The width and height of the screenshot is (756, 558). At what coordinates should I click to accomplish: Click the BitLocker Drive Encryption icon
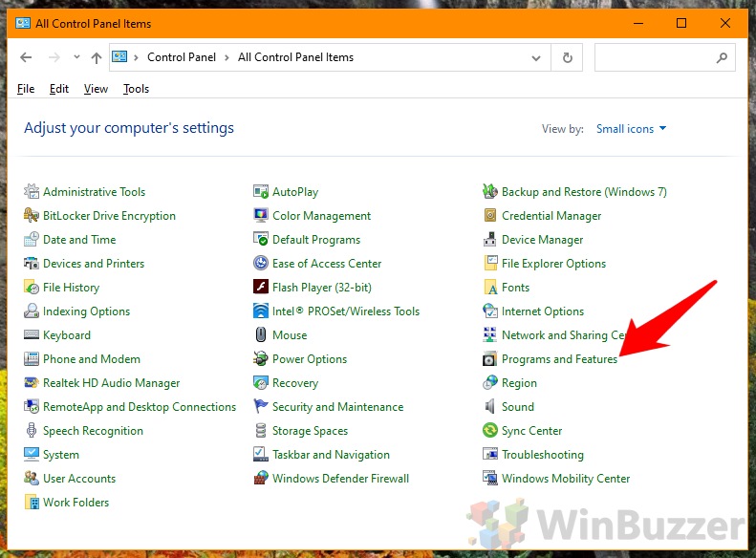pos(32,215)
